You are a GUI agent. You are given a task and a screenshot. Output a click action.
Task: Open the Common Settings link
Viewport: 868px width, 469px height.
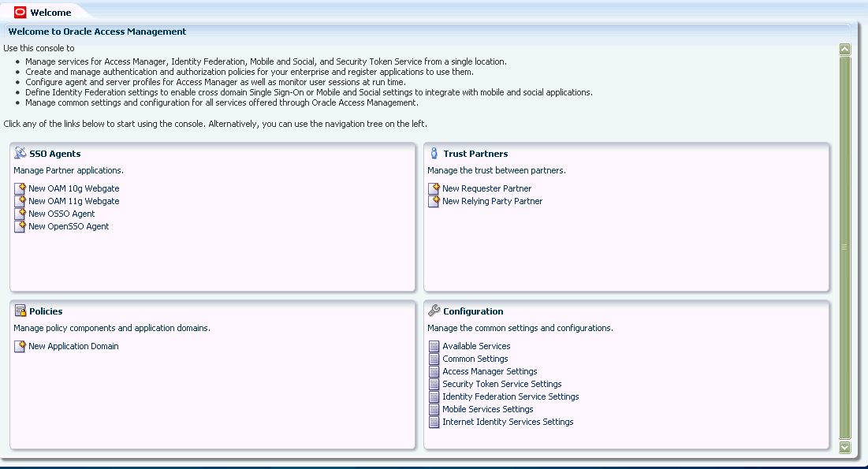(475, 359)
